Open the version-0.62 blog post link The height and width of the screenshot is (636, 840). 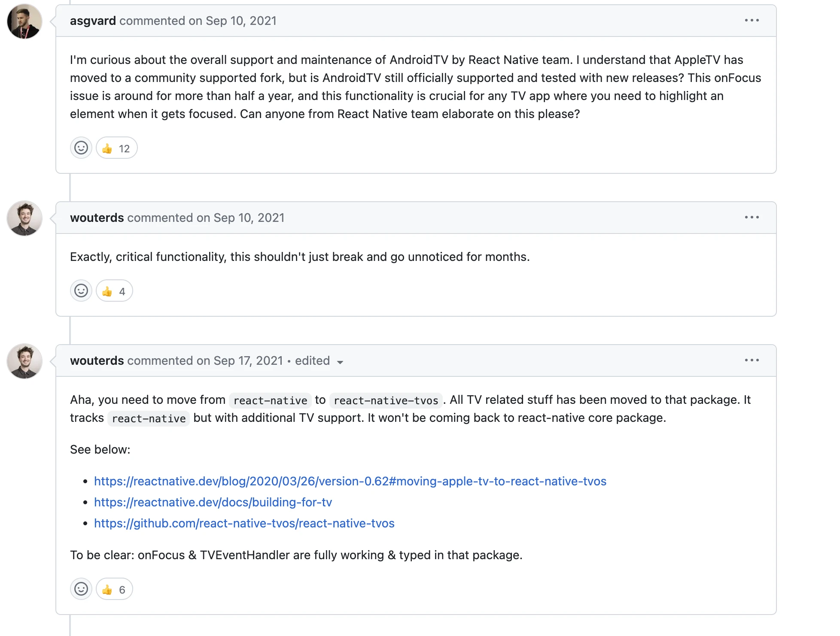[350, 481]
